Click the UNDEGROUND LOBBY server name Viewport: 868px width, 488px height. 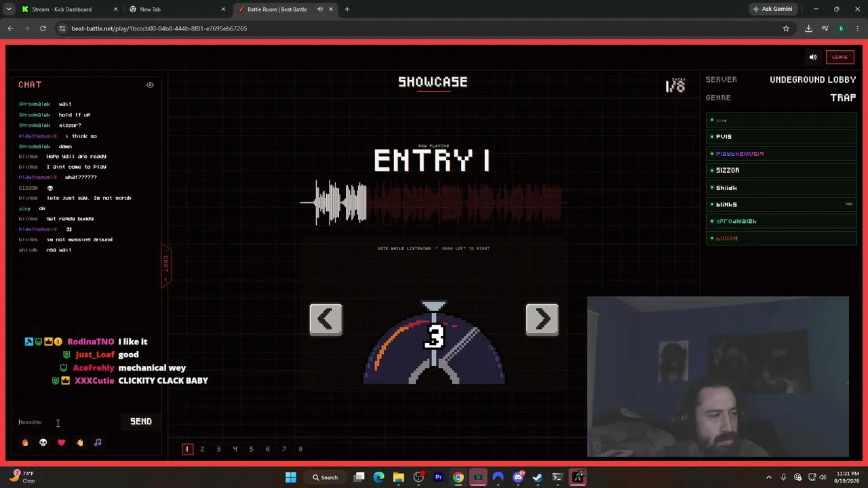click(x=812, y=79)
